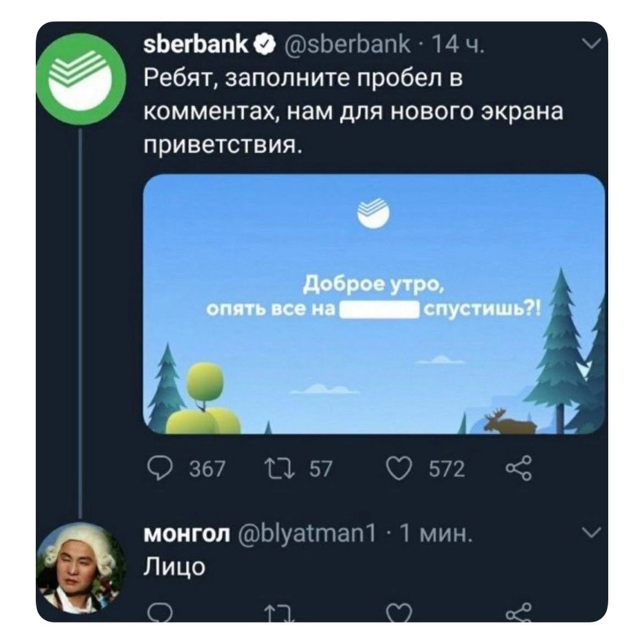Share the sberbank tweet
Viewport: 644px width, 644px height.
pyautogui.click(x=519, y=468)
